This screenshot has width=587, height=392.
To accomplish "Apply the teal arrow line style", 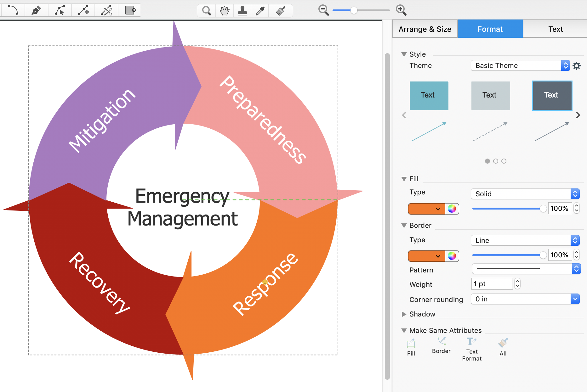I will point(429,132).
